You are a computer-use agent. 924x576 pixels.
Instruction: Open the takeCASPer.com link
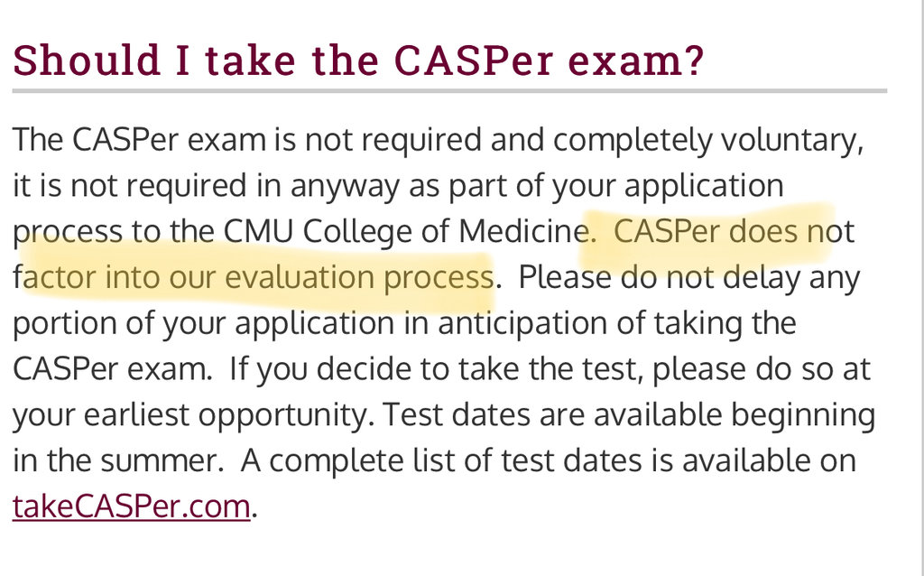click(x=131, y=506)
